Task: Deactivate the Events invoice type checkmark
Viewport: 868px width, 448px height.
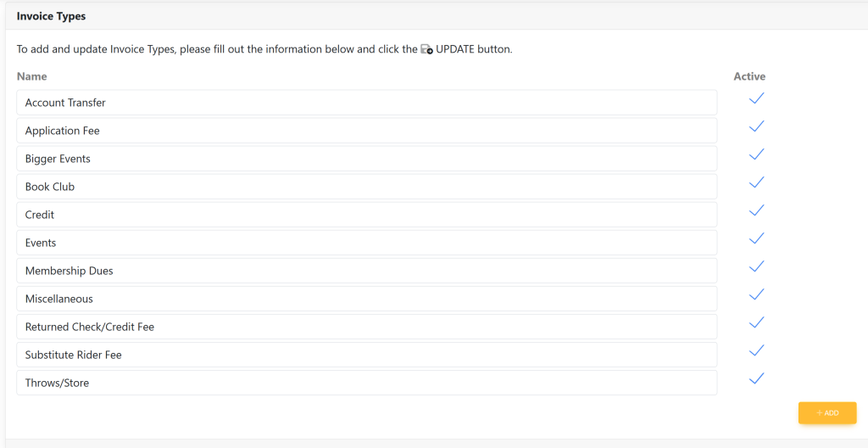Action: 756,238
